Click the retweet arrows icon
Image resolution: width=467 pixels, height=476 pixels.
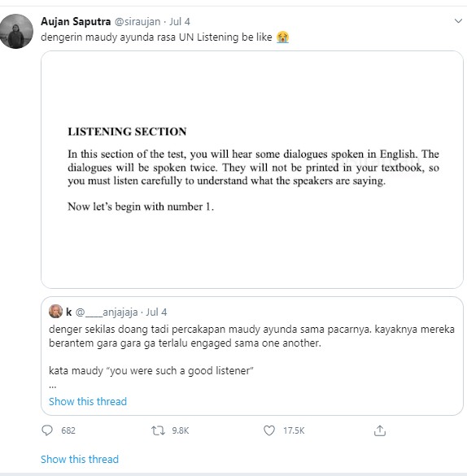pos(158,430)
